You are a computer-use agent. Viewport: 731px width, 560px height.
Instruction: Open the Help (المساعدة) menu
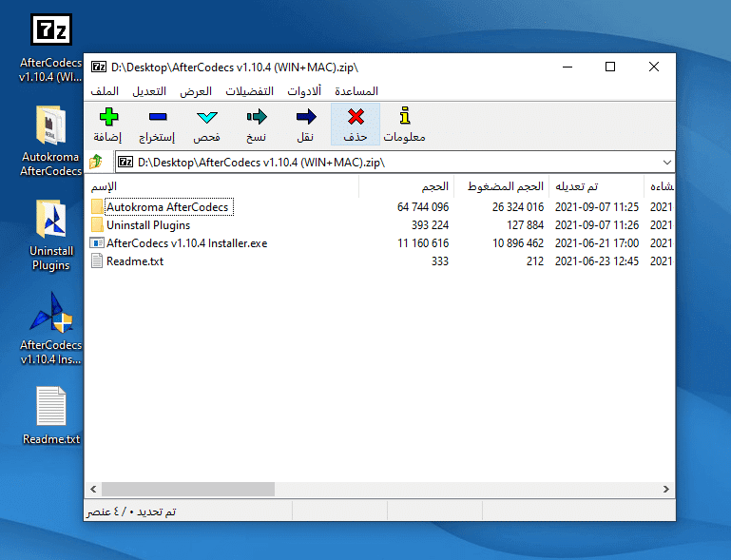click(356, 91)
